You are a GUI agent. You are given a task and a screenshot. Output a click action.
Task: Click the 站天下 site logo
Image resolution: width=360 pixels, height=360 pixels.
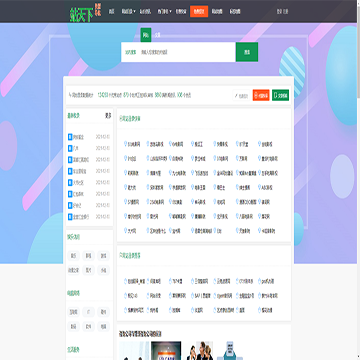pyautogui.click(x=85, y=14)
